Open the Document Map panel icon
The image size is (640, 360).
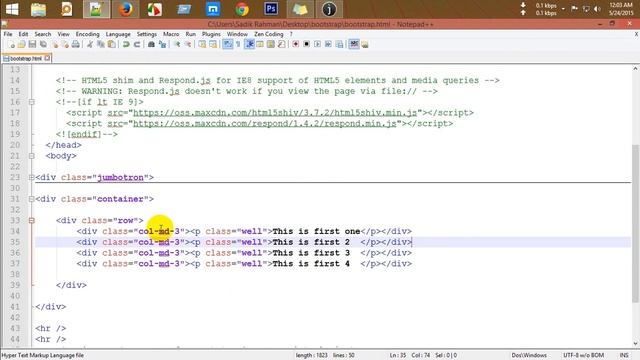(x=270, y=44)
